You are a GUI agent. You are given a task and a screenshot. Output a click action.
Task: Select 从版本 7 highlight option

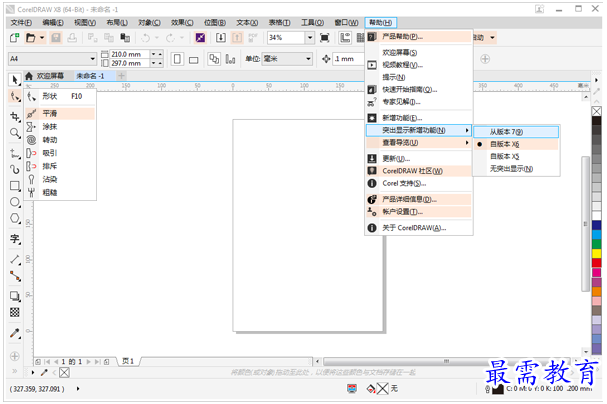pos(516,132)
